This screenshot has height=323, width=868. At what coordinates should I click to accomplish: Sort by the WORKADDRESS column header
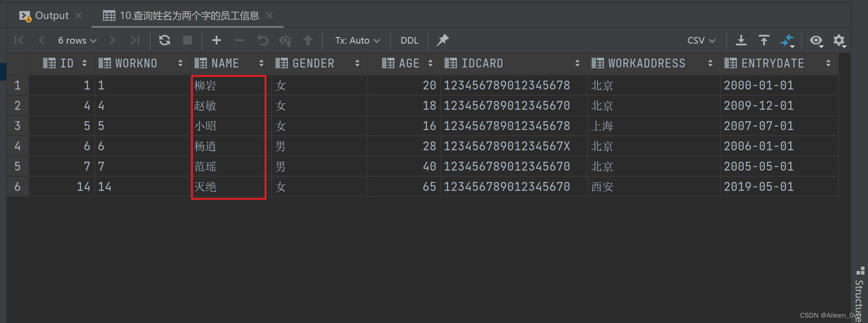tap(653, 63)
